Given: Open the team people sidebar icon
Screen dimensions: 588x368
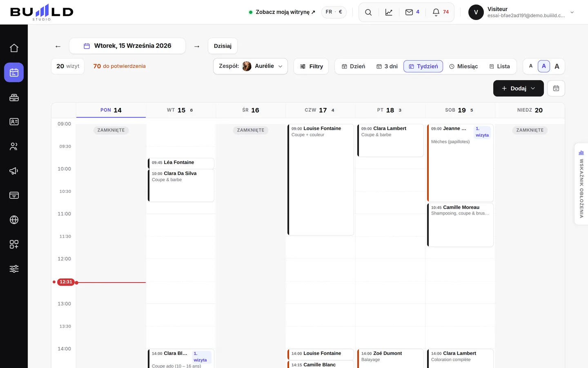Looking at the screenshot, I should (14, 146).
